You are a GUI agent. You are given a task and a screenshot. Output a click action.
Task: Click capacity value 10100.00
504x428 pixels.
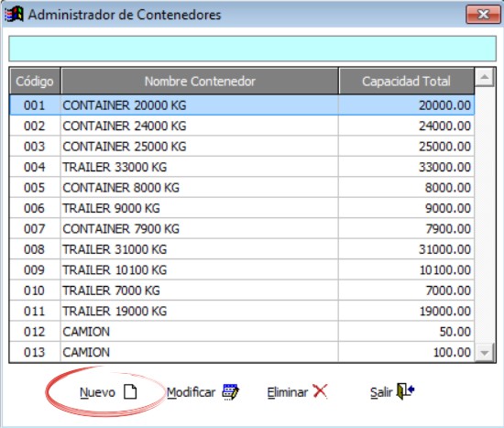tap(445, 269)
